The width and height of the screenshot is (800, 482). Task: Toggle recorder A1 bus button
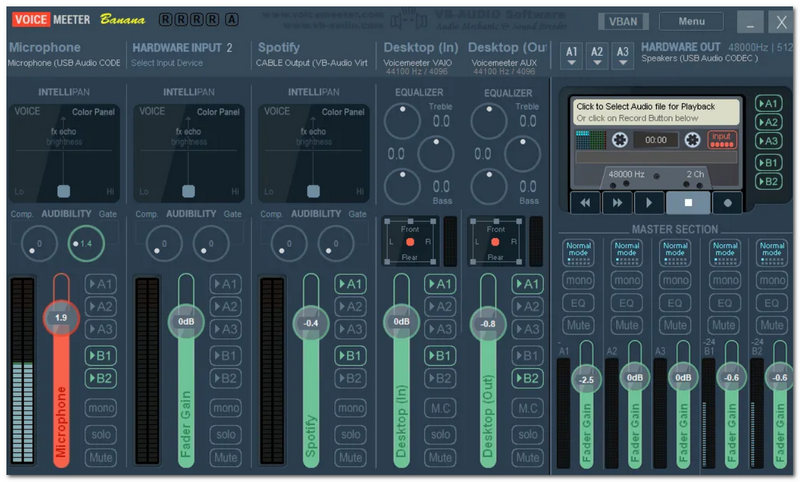(768, 104)
